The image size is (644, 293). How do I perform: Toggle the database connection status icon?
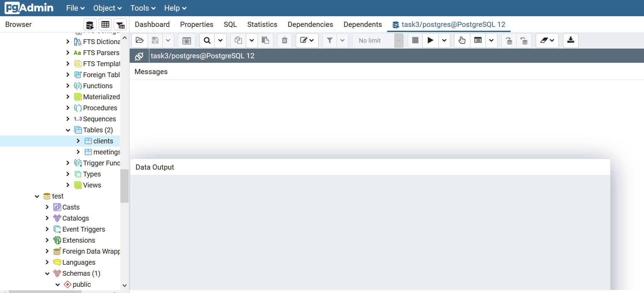(139, 56)
